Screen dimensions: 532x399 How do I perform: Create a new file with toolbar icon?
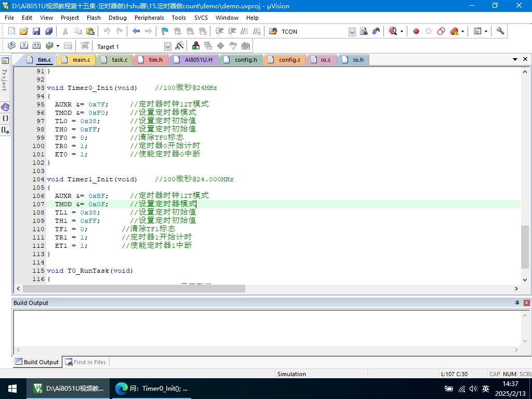click(11, 31)
